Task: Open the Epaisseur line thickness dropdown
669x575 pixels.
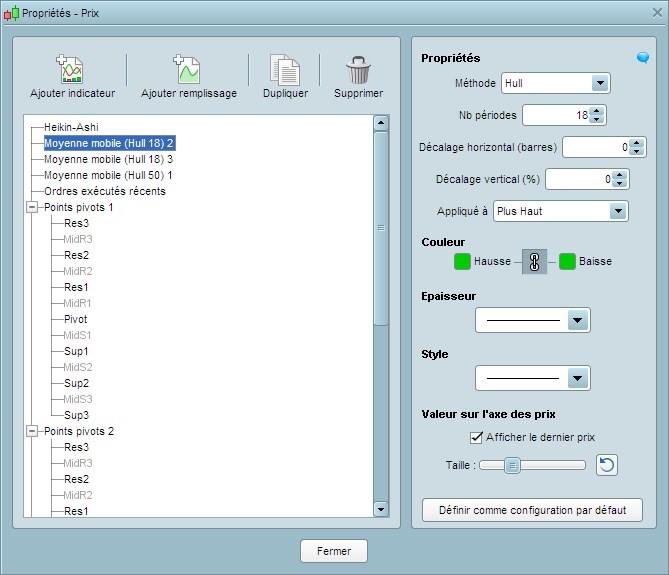Action: coord(577,320)
